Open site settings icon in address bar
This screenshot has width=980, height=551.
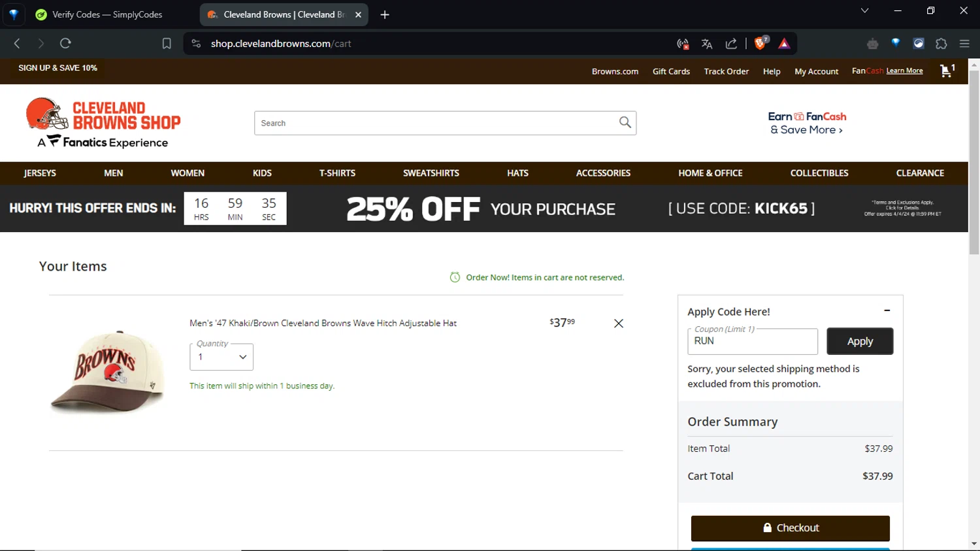(x=195, y=44)
